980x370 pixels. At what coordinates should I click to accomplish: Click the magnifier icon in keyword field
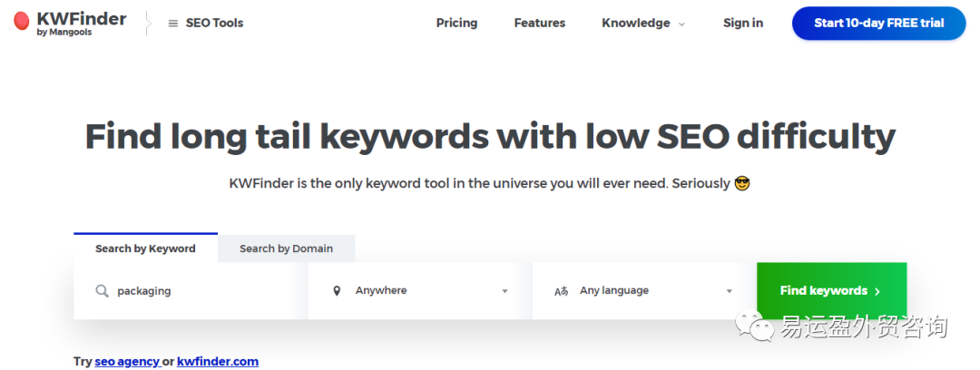102,290
